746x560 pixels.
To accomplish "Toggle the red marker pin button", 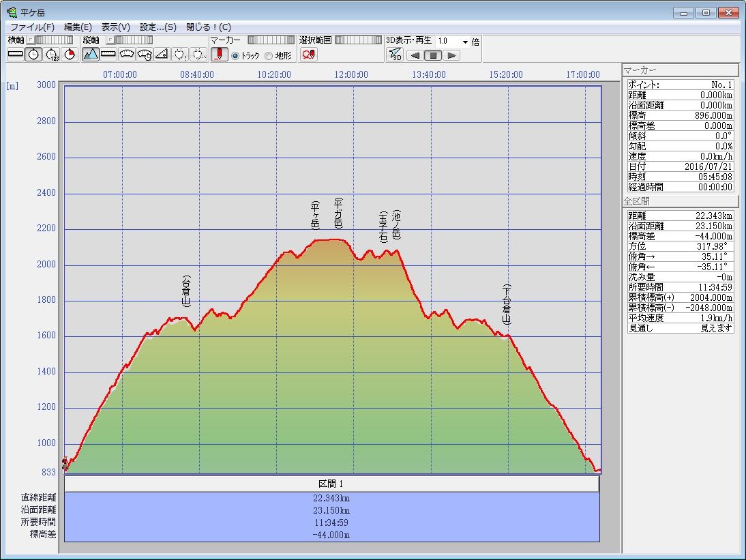I will tap(220, 55).
